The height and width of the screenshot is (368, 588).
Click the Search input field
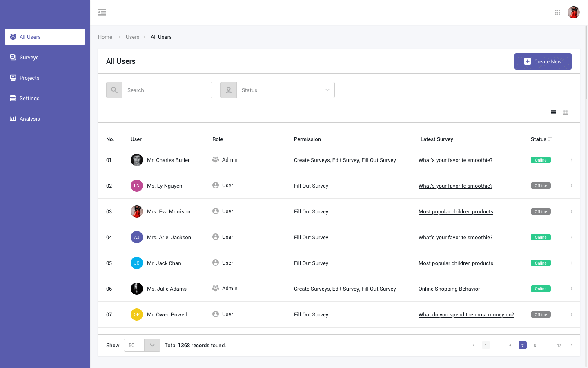(x=167, y=90)
